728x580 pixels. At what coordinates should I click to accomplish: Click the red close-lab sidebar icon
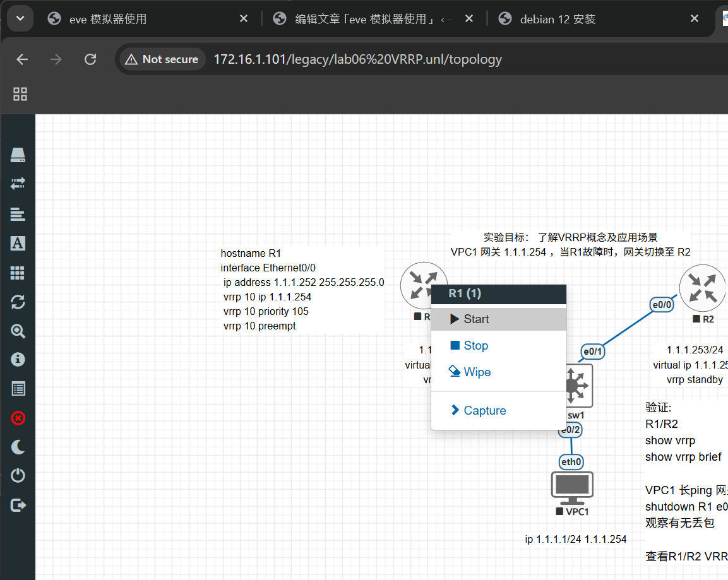[x=18, y=418]
